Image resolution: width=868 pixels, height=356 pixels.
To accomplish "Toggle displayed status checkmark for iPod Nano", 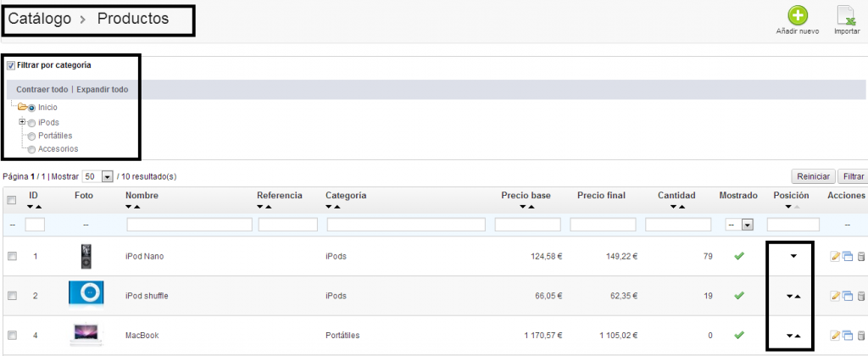I will (x=738, y=256).
